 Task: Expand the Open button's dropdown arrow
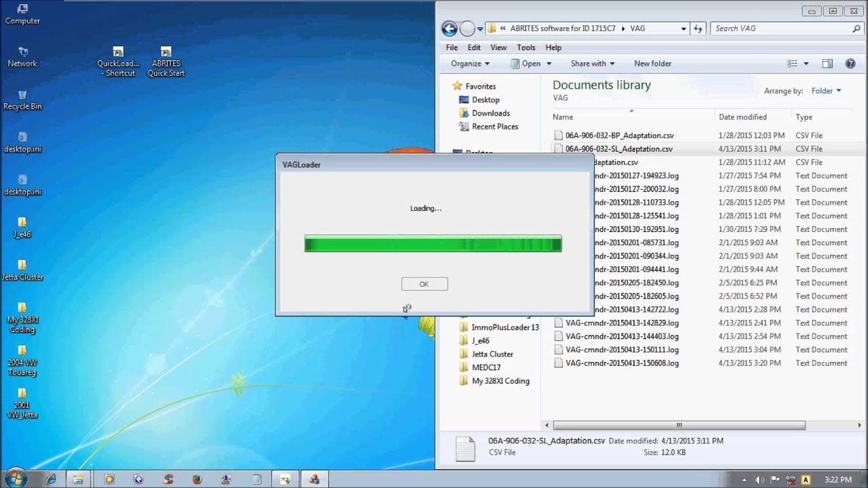click(x=549, y=64)
